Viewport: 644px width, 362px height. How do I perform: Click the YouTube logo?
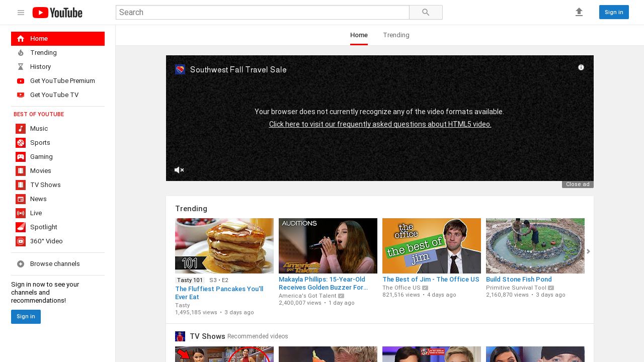[x=57, y=13]
